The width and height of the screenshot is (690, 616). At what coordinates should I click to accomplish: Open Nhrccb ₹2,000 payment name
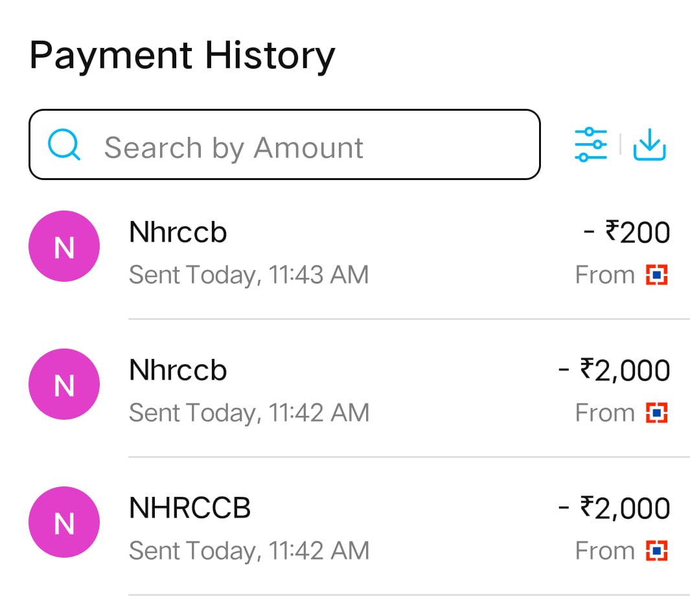178,371
